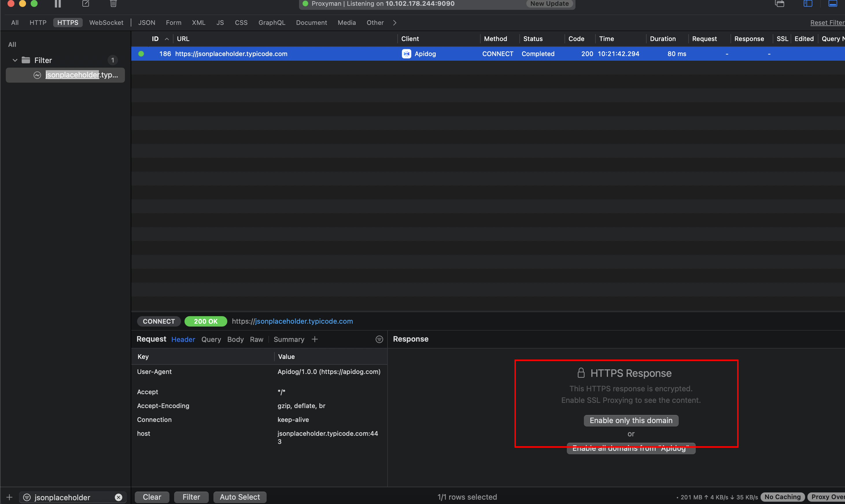The width and height of the screenshot is (845, 504).
Task: Open the request Body tab
Action: [235, 339]
